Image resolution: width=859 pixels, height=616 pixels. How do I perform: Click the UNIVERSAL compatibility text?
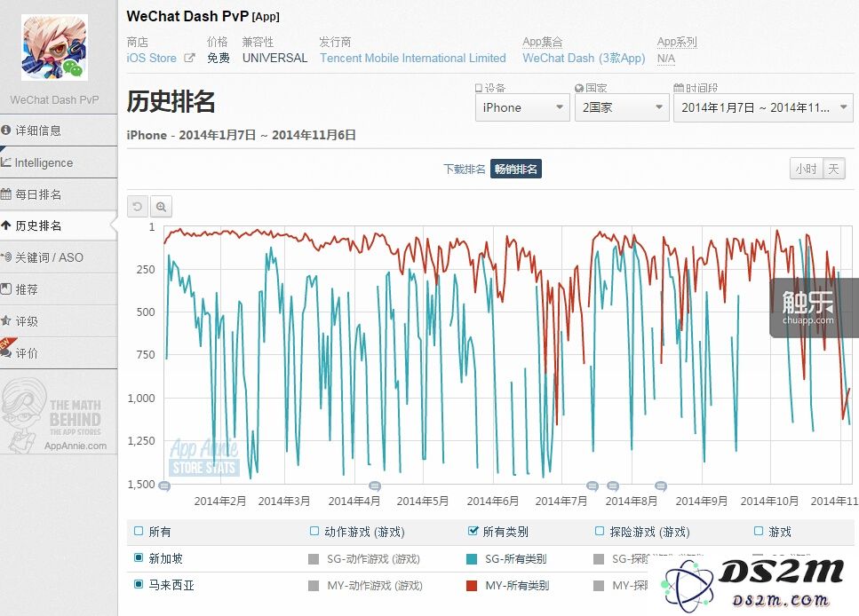tap(275, 58)
